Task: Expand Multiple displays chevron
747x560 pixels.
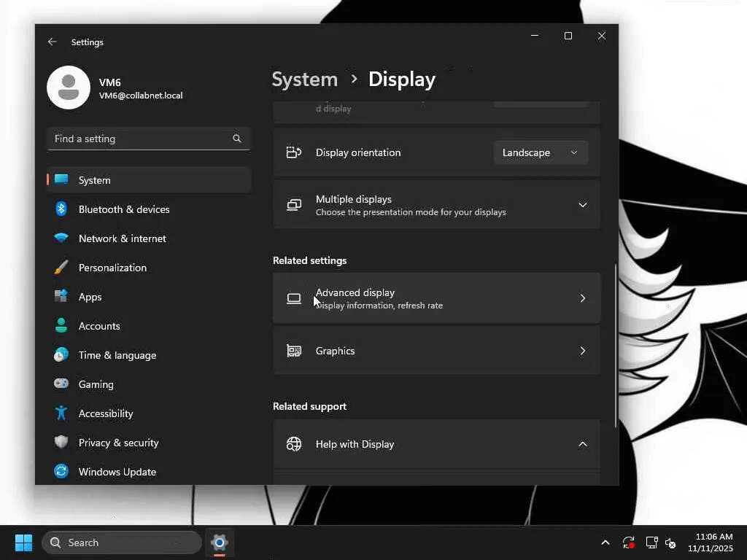Action: tap(583, 205)
